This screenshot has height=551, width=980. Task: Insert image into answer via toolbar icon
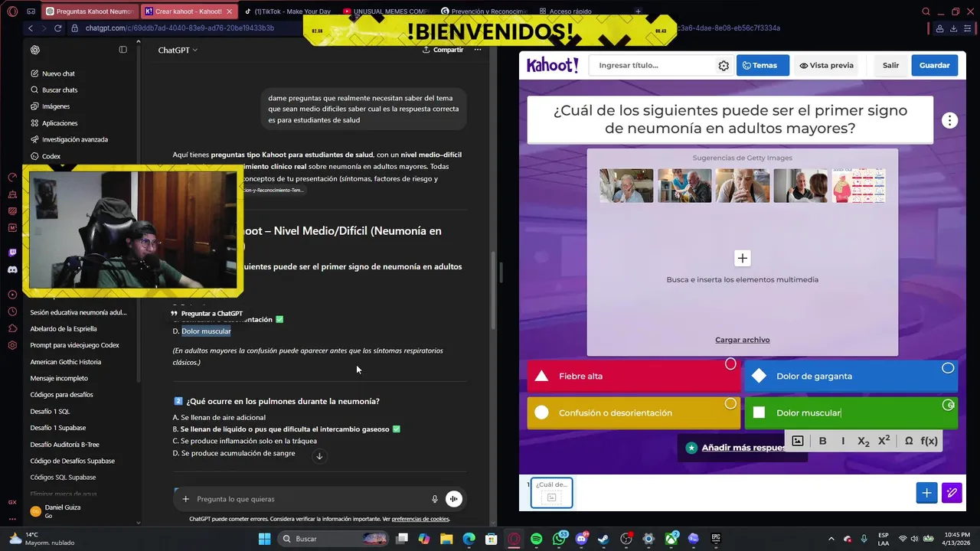coord(798,441)
